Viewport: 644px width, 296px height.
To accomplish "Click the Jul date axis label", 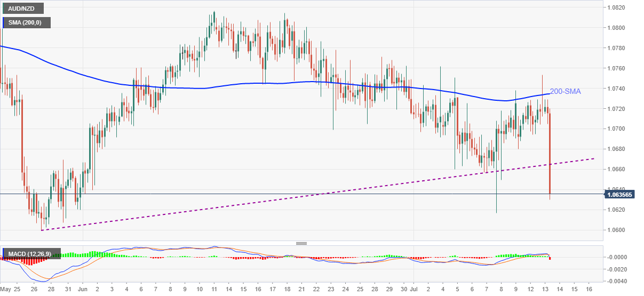I will click(415, 290).
